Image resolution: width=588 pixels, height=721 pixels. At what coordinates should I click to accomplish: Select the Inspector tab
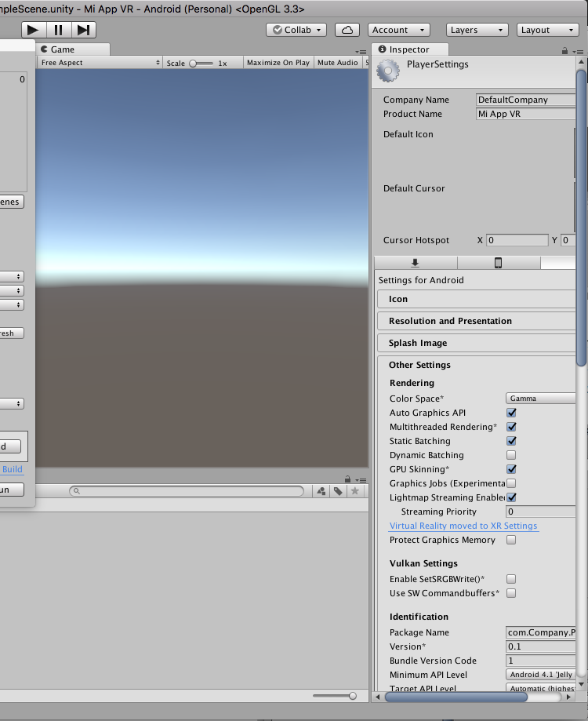(x=410, y=49)
